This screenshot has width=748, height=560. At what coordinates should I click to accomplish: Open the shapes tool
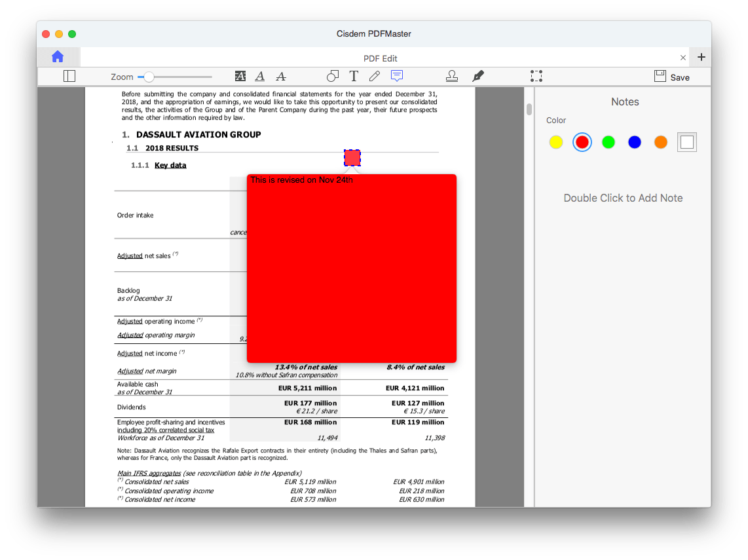tap(333, 77)
